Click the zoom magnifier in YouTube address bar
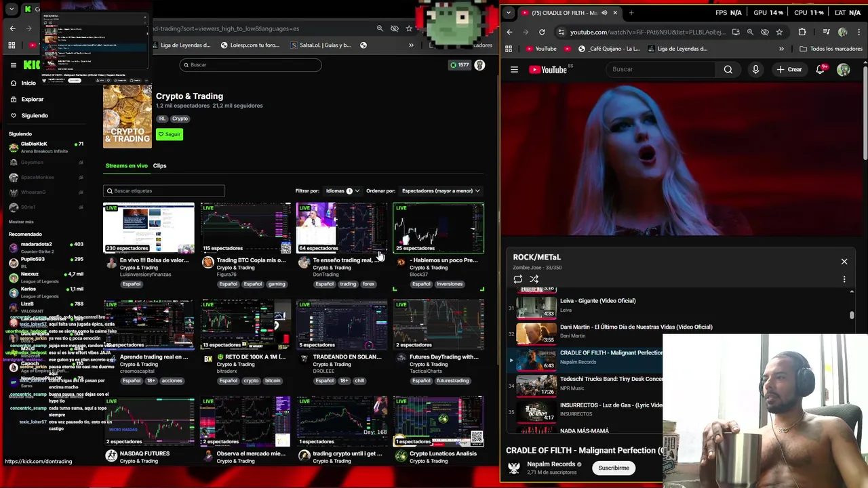 [x=750, y=32]
